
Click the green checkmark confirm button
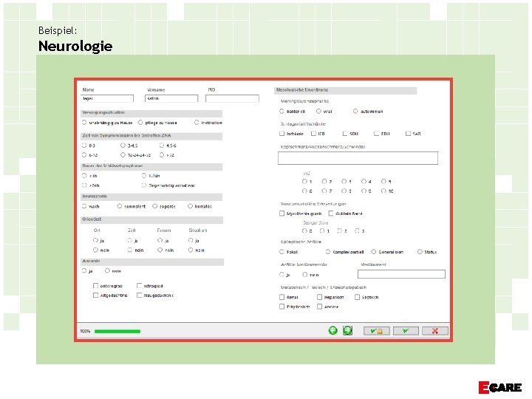[x=406, y=331]
